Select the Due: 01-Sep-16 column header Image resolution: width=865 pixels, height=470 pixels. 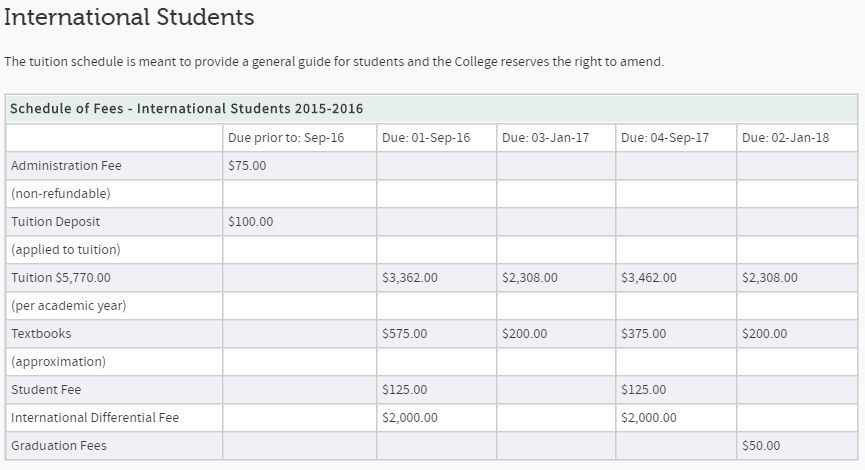pos(425,138)
